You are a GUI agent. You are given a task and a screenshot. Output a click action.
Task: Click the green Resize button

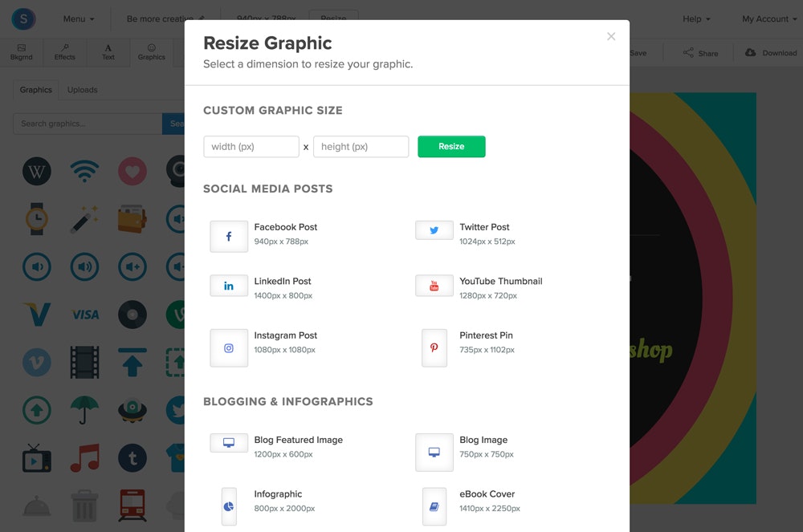click(451, 146)
